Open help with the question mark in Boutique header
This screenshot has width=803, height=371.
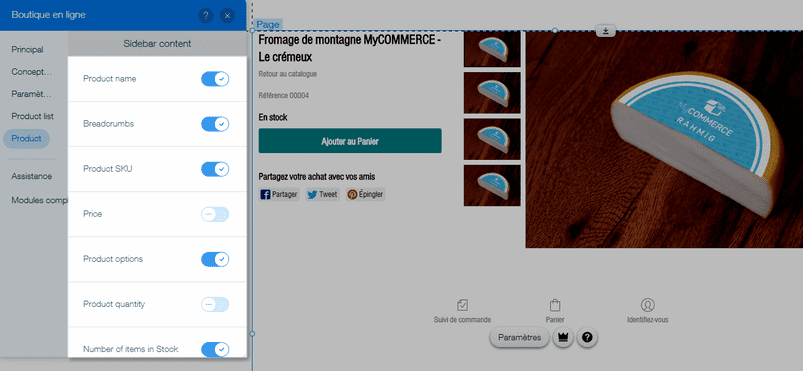(x=205, y=15)
